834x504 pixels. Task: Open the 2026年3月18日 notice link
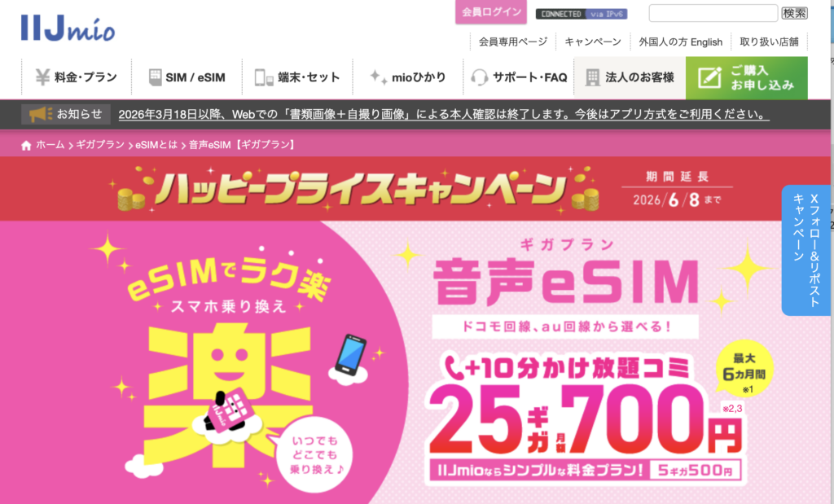tap(444, 114)
